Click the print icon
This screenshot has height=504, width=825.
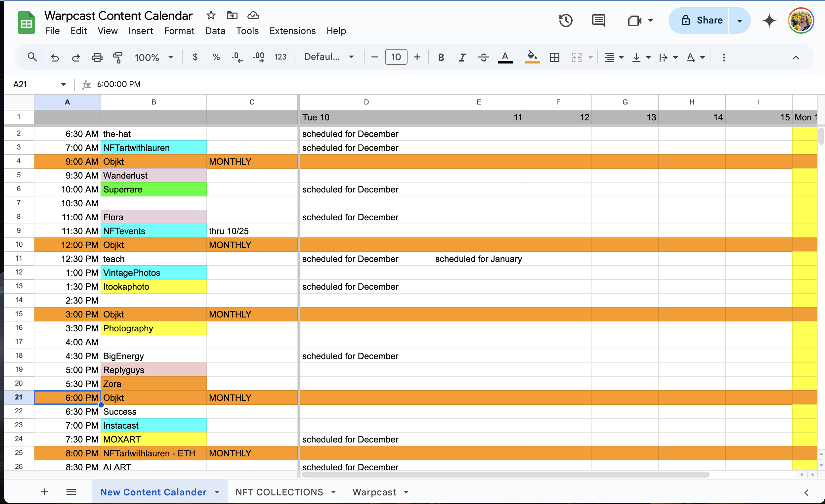[x=97, y=58]
